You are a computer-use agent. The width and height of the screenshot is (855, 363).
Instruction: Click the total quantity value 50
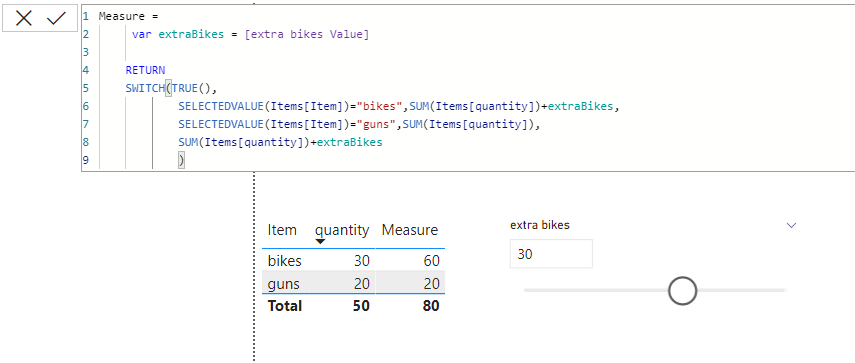click(361, 306)
